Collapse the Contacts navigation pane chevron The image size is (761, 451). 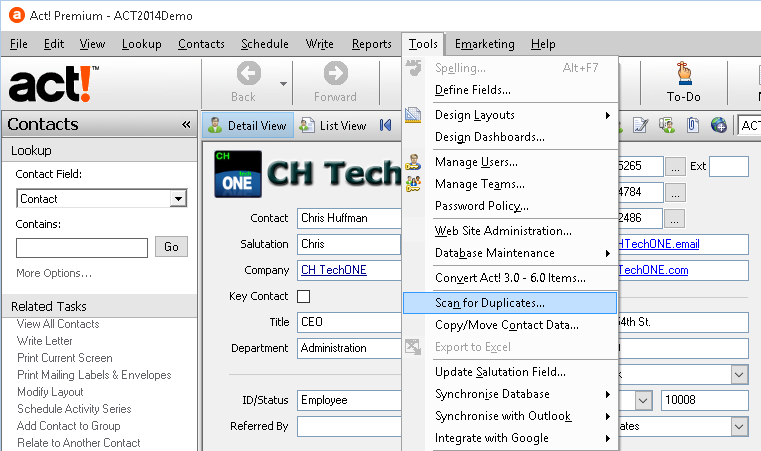[186, 125]
